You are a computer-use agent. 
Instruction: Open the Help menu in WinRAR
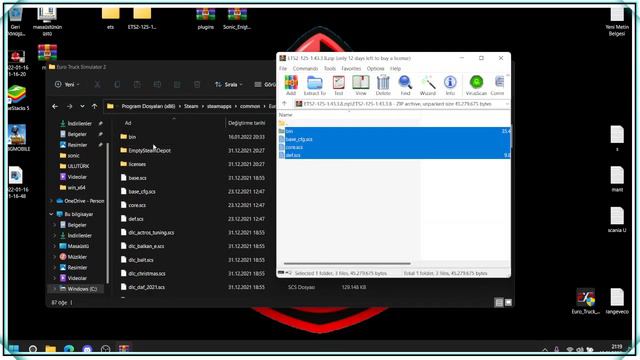[395, 69]
